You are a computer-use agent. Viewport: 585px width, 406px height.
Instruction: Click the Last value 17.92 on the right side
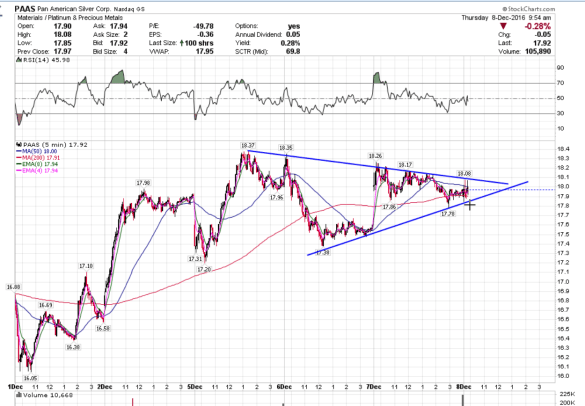542,43
